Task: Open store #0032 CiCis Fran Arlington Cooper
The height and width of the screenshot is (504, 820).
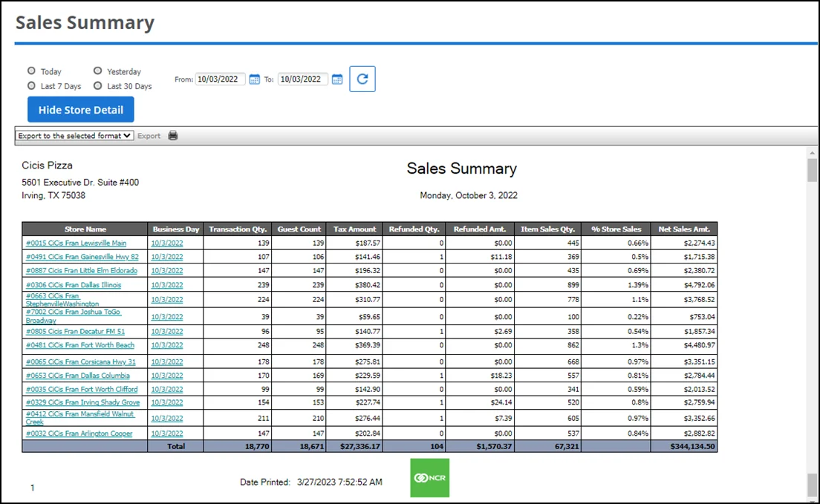Action: (79, 433)
